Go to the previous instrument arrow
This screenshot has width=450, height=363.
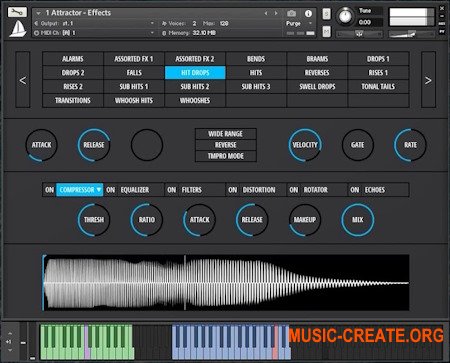point(266,13)
